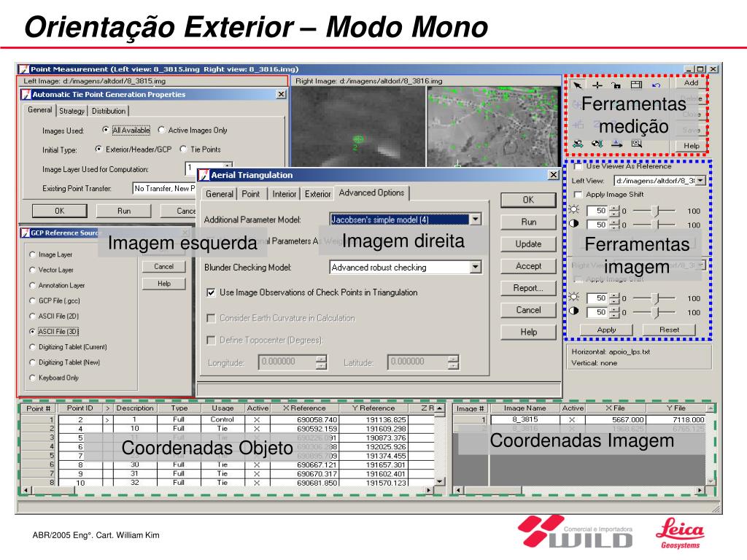747x560 pixels.
Task: Select ASCII File (2D) option
Action: point(32,316)
